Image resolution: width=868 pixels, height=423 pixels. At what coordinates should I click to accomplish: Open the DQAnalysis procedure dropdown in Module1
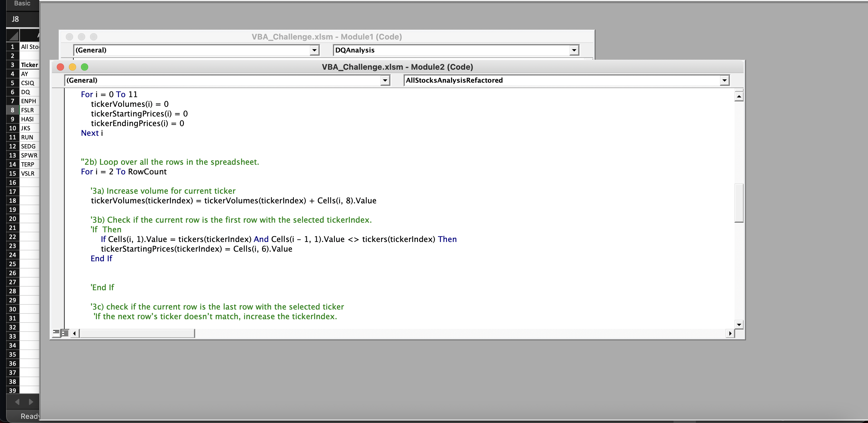pyautogui.click(x=574, y=50)
